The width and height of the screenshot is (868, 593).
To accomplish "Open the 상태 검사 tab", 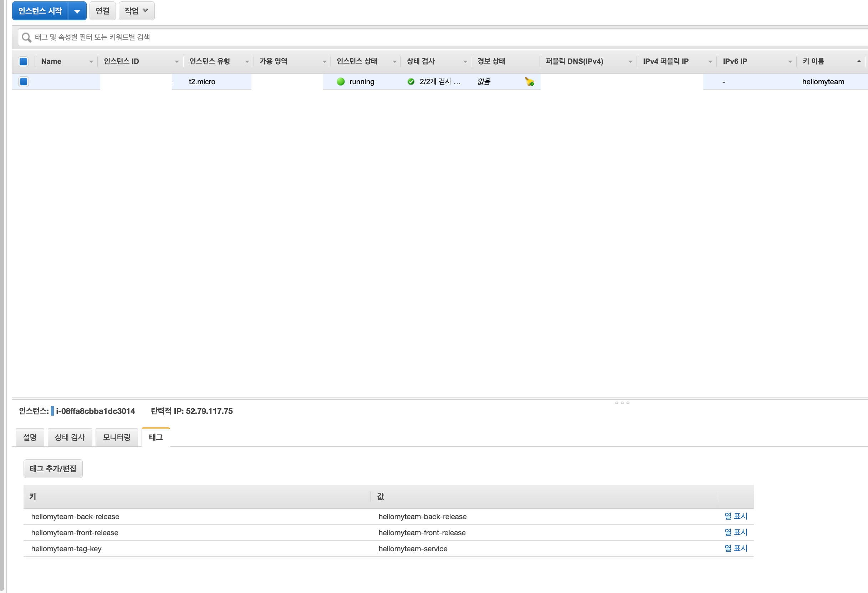I will pos(70,437).
